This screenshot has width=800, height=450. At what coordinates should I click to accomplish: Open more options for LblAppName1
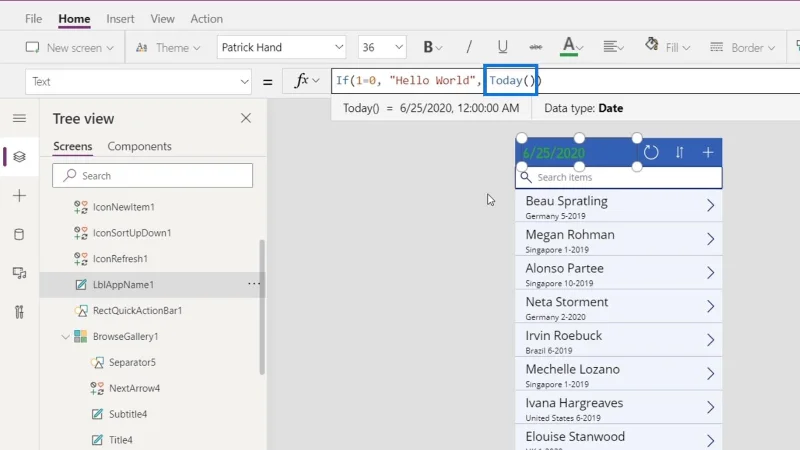click(254, 284)
